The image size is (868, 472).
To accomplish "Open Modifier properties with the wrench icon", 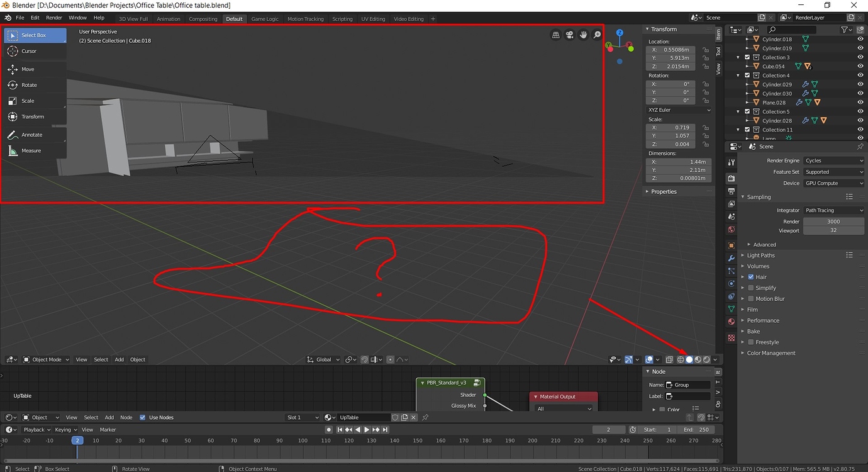I will click(730, 257).
